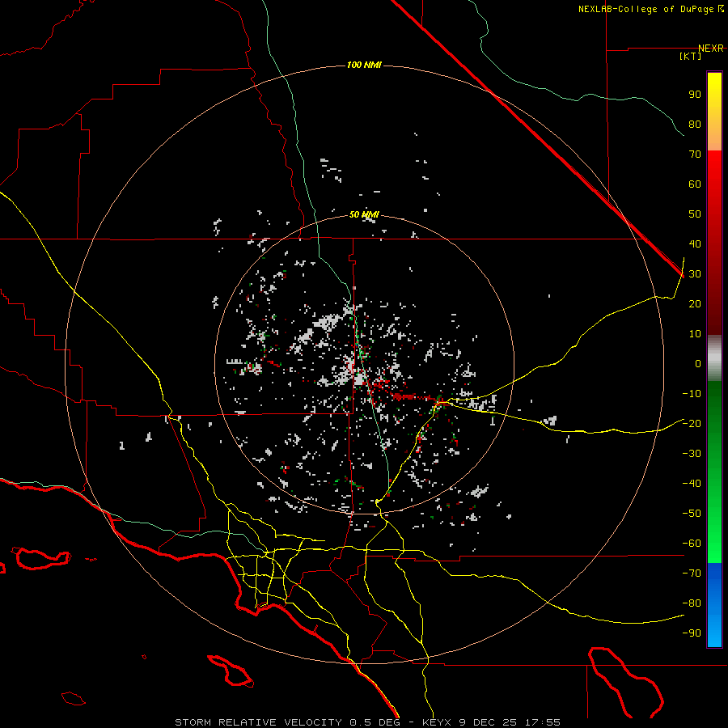The height and width of the screenshot is (728, 728).
Task: Select the "10" value on velocity scale
Action: coord(695,334)
